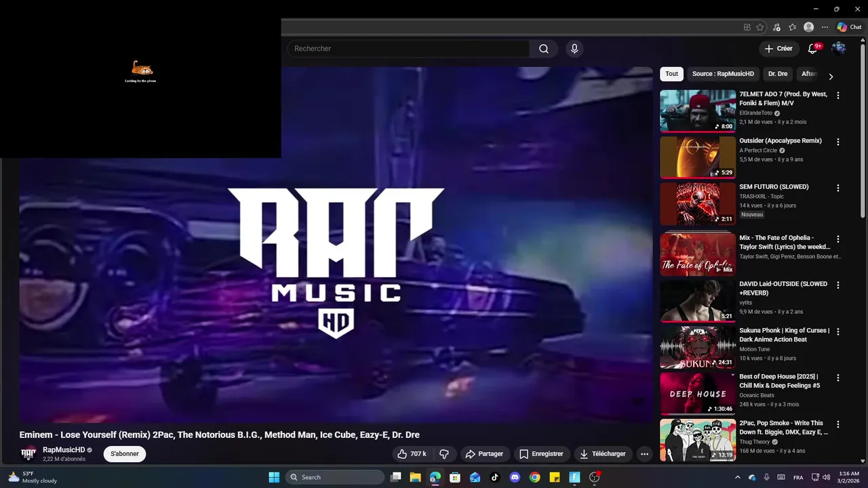Focus the Rechercher search field
The image size is (868, 488).
point(408,49)
